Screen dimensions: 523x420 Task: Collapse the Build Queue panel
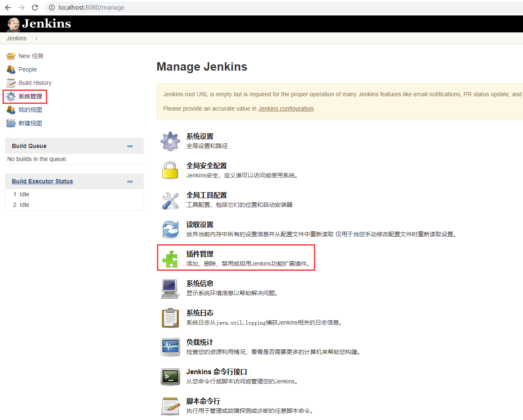click(130, 146)
